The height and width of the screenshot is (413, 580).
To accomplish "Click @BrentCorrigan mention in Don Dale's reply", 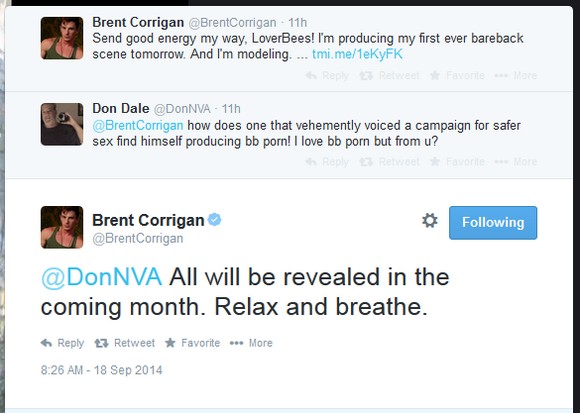I will coord(138,125).
